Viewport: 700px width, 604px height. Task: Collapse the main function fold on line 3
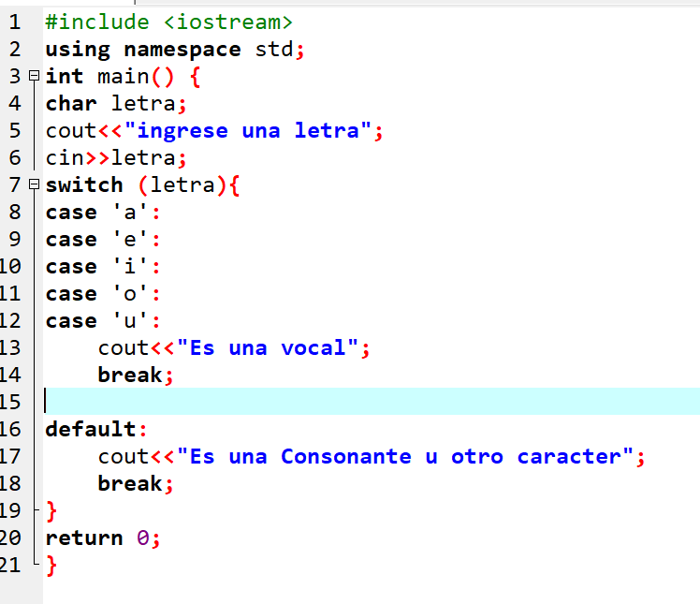point(34,76)
